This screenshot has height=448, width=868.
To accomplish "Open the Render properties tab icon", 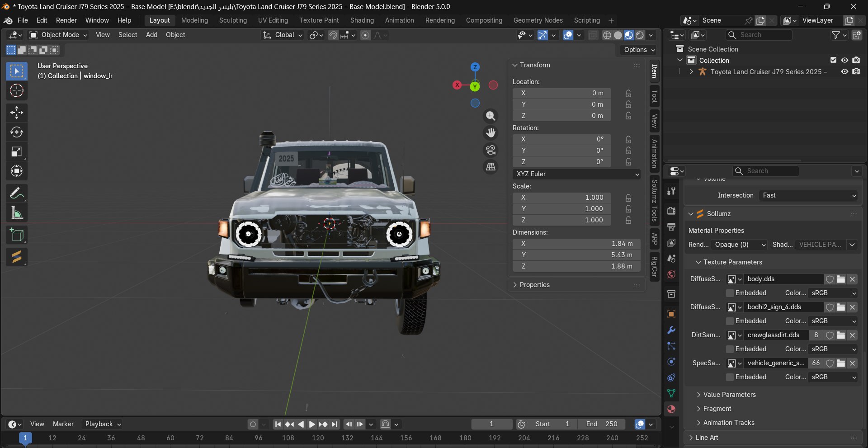I will pyautogui.click(x=671, y=211).
